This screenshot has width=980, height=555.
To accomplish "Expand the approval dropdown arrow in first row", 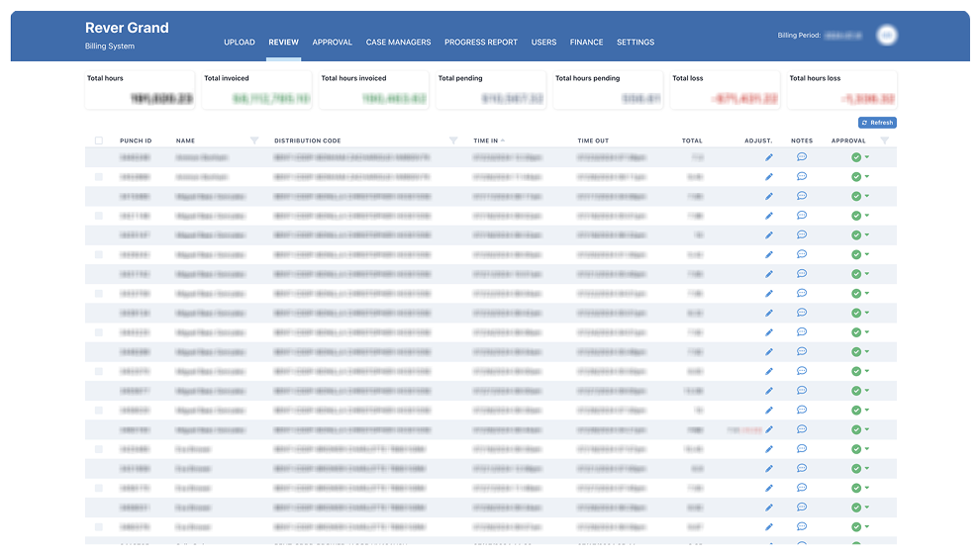I will point(867,157).
